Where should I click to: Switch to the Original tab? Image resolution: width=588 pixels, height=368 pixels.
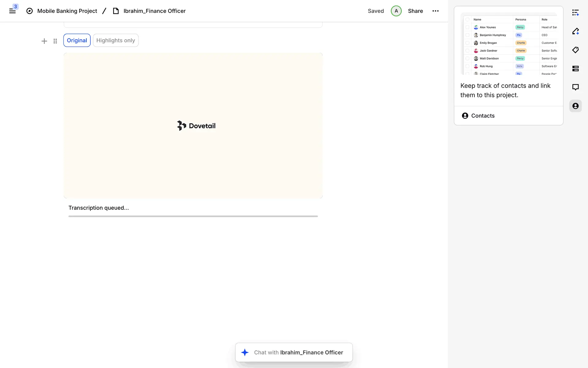(77, 40)
